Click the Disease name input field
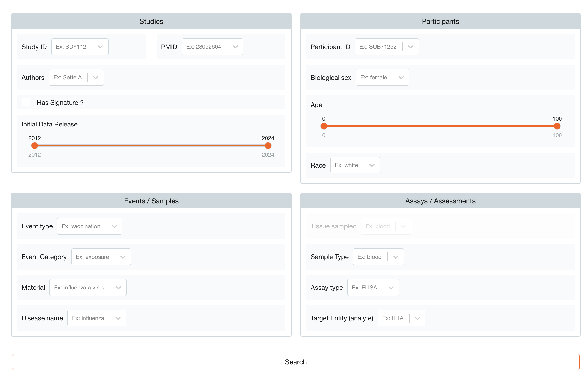 tap(97, 318)
